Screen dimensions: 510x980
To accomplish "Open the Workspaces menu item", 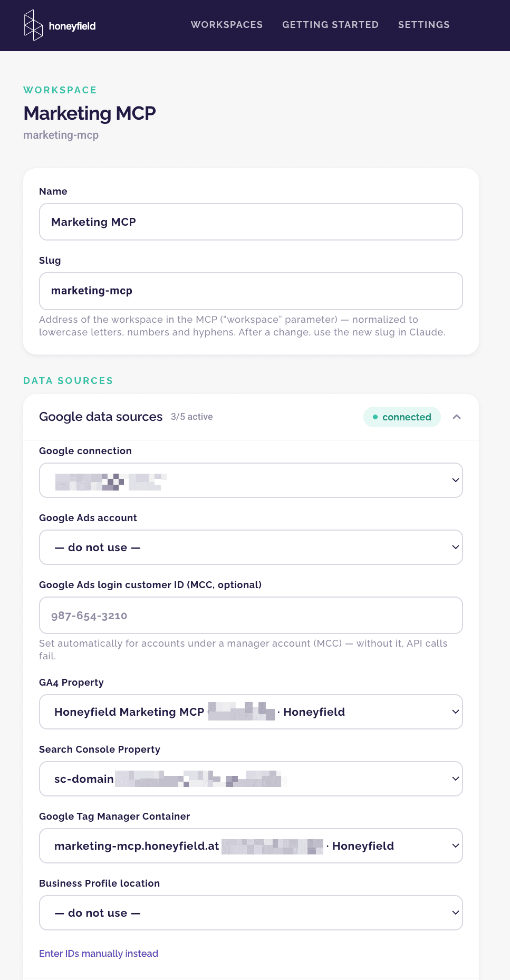I will click(227, 25).
